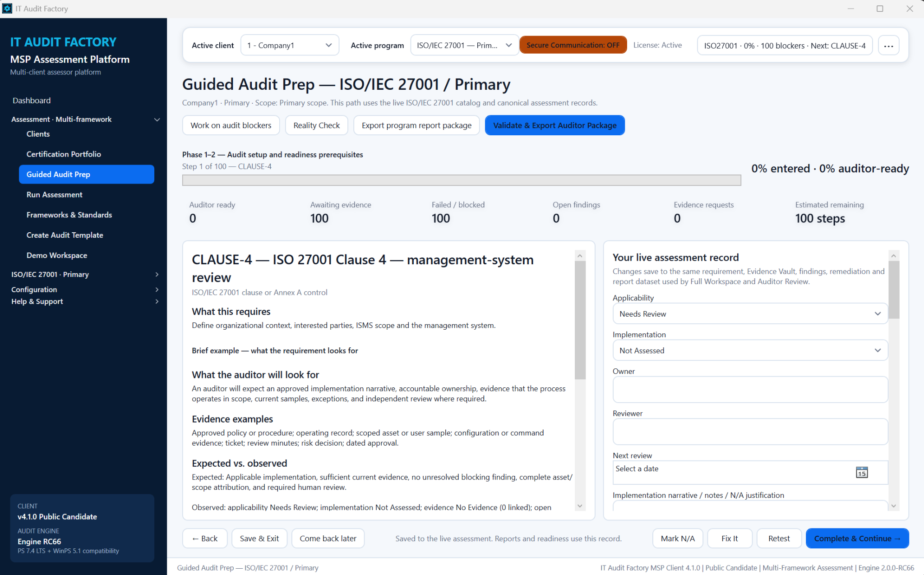Click the Fix It button
Viewport: 924px width, 575px height.
click(730, 538)
